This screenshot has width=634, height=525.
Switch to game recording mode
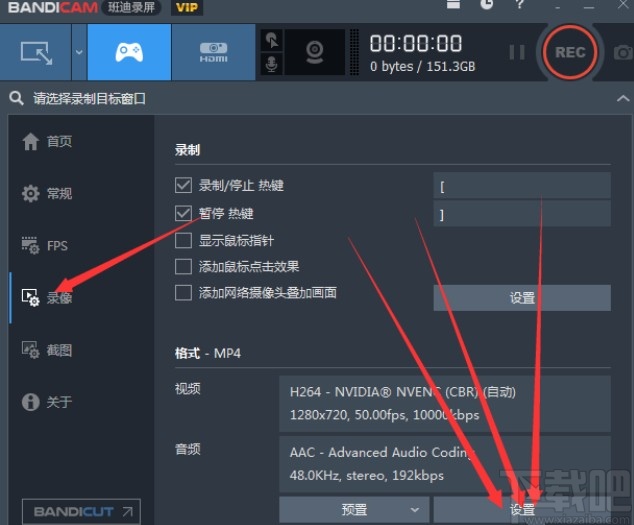tap(129, 52)
